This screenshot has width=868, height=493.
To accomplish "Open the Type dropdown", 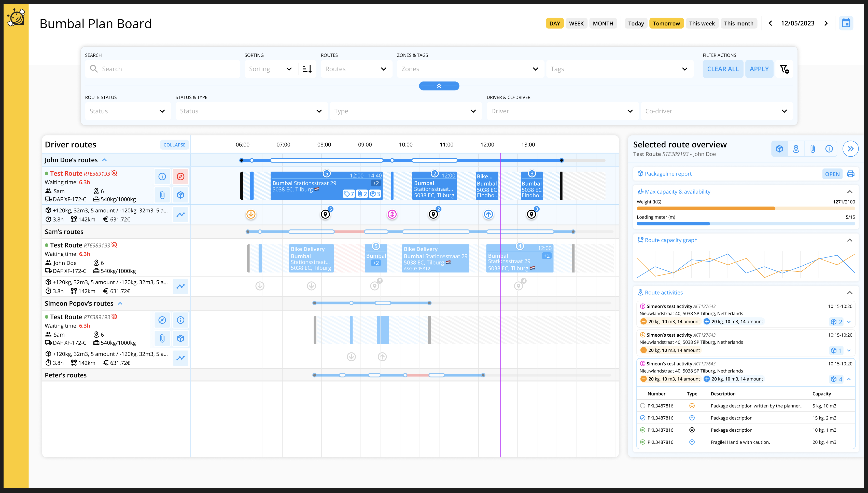I will click(406, 111).
